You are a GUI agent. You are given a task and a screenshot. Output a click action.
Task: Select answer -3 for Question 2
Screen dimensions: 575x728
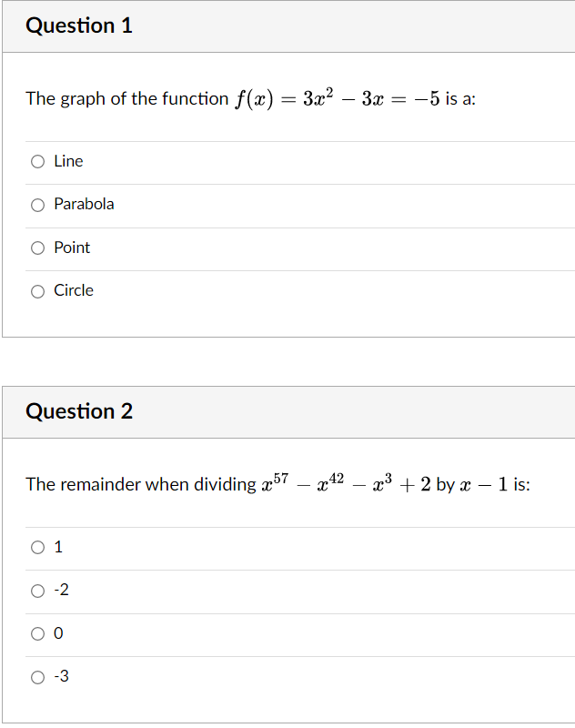coord(37,676)
